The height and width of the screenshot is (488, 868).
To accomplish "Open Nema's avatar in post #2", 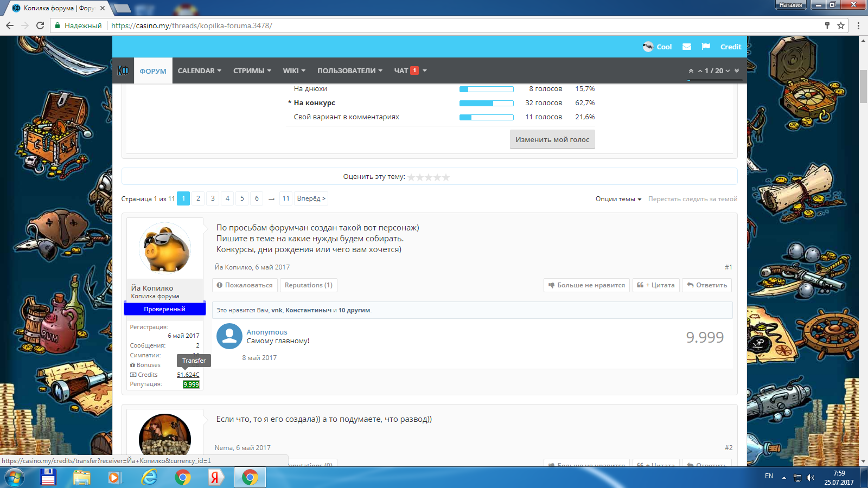I will tap(165, 434).
